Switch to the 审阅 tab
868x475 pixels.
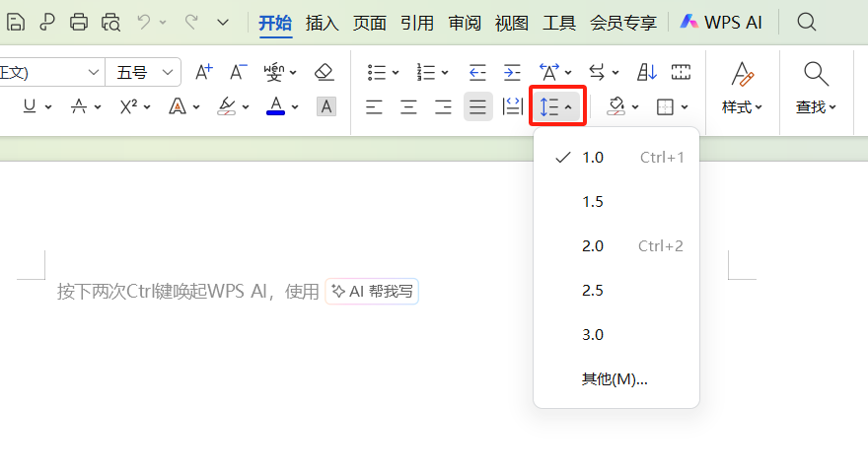coord(465,23)
